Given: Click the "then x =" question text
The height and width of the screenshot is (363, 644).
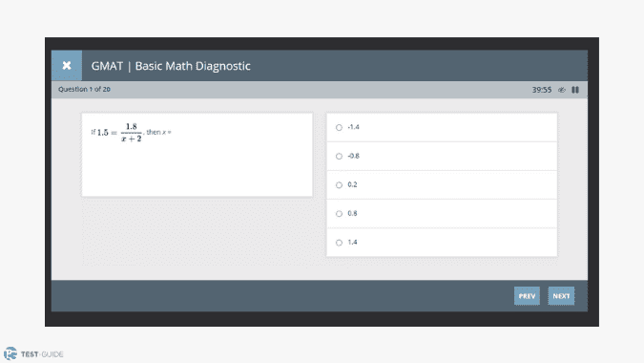Looking at the screenshot, I should click(158, 132).
